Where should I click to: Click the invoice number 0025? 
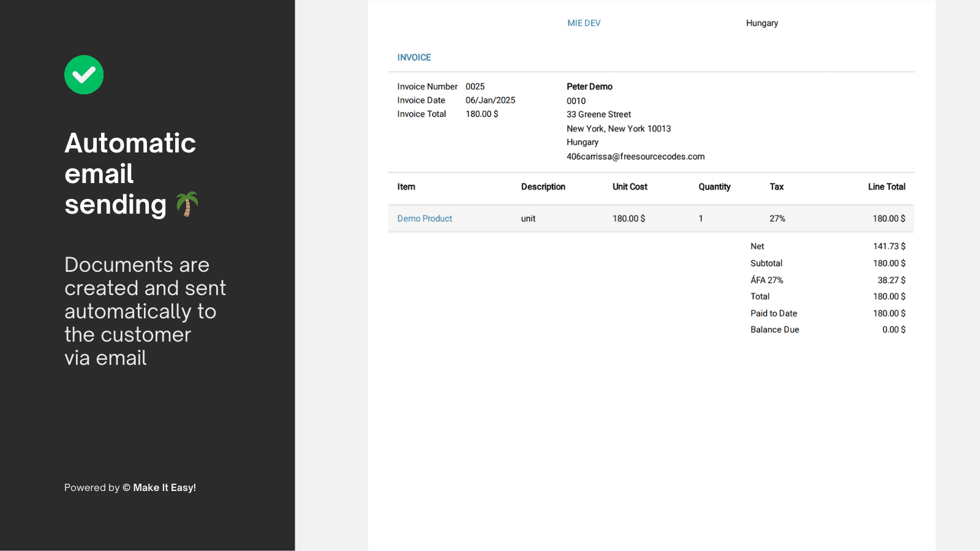pos(475,87)
